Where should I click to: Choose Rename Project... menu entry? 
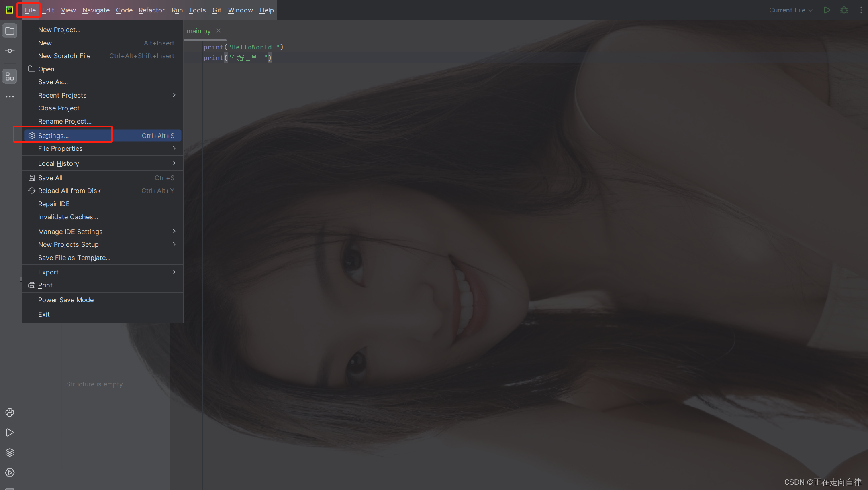click(x=103, y=121)
